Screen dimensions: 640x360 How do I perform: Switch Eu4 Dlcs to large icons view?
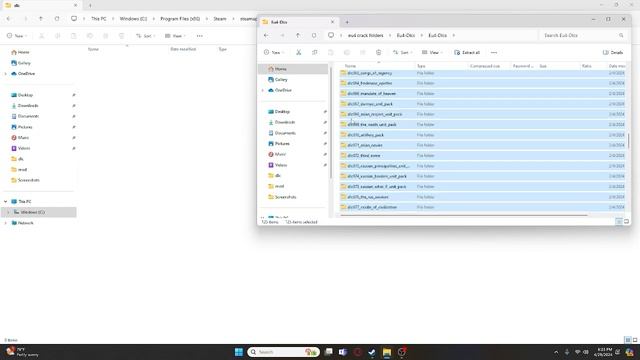tap(627, 222)
